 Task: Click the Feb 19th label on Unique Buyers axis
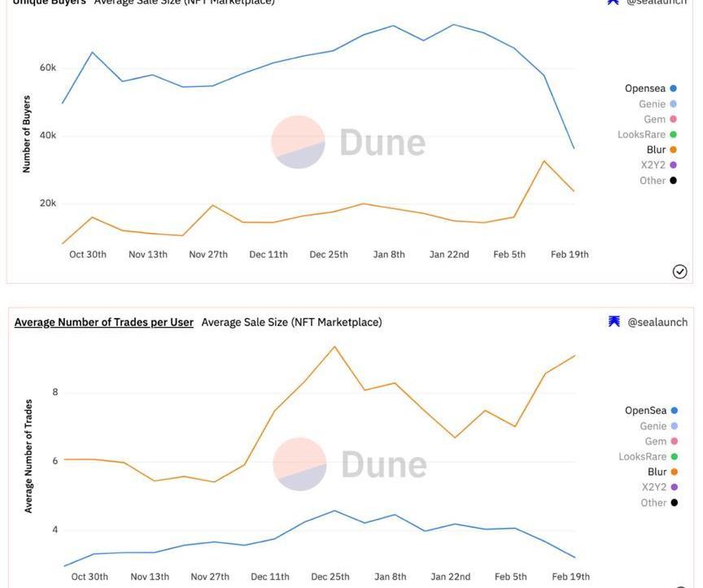pos(570,255)
